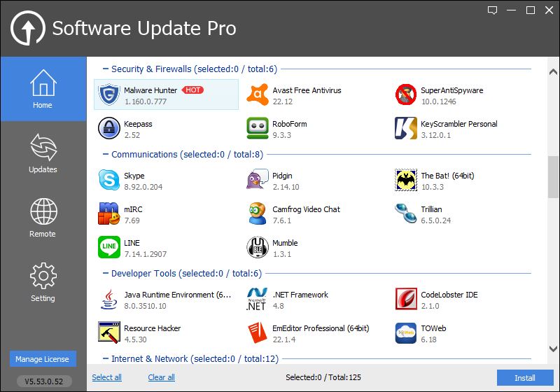
Task: Select the TOWeb cloud icon
Action: point(406,332)
